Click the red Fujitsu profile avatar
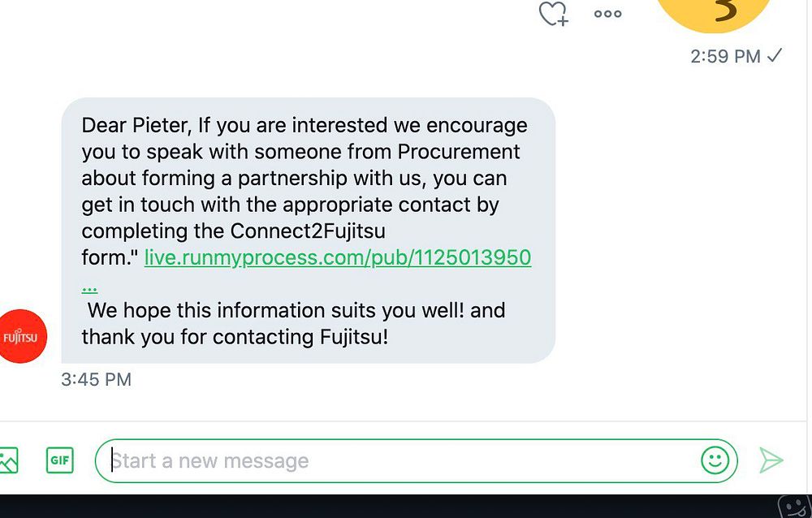Viewport: 812px width, 518px height. [24, 336]
